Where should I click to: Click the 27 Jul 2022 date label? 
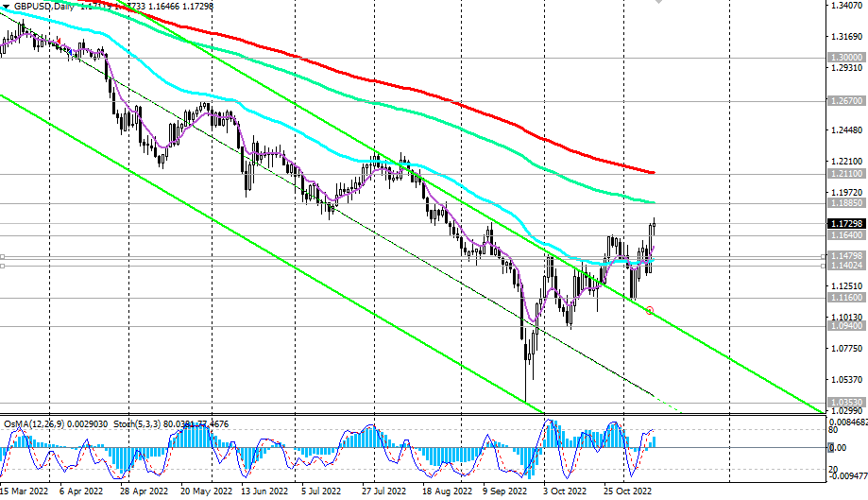point(384,491)
